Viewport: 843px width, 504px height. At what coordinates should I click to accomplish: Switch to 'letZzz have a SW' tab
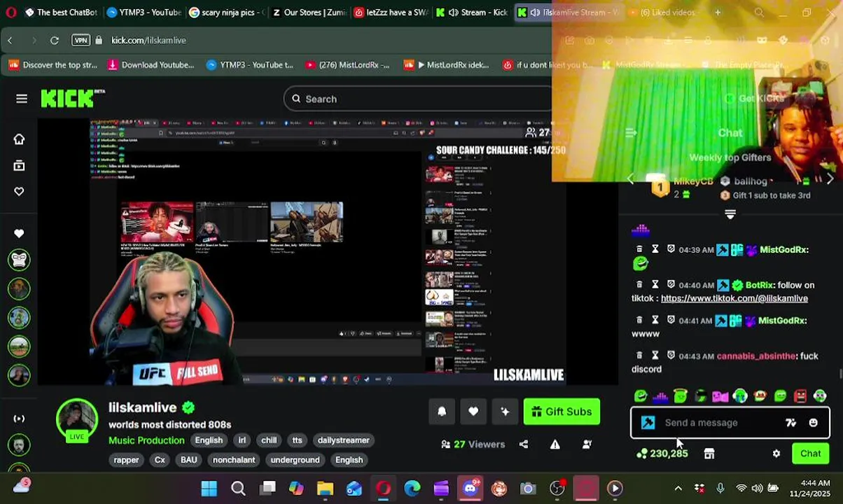(391, 12)
